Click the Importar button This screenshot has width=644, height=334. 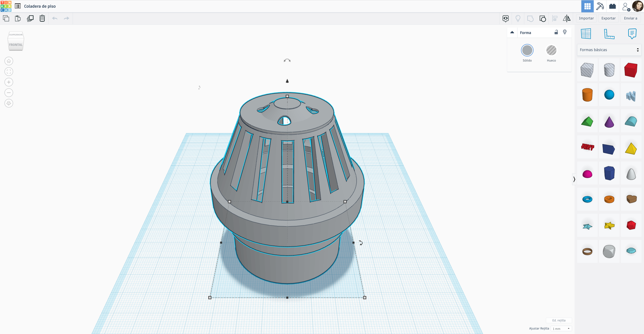pyautogui.click(x=586, y=18)
